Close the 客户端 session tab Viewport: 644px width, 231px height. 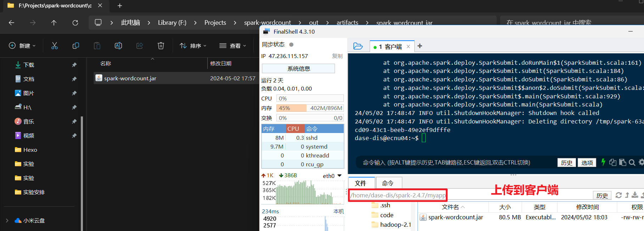coord(408,46)
